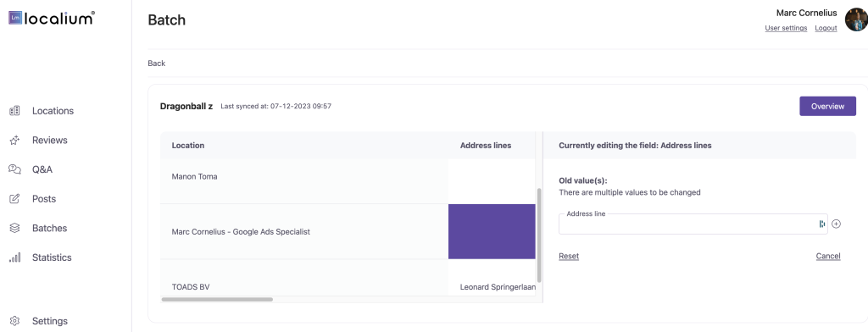Click the Leonard Springerlaan address cell
The image size is (868, 332).
pyautogui.click(x=498, y=287)
